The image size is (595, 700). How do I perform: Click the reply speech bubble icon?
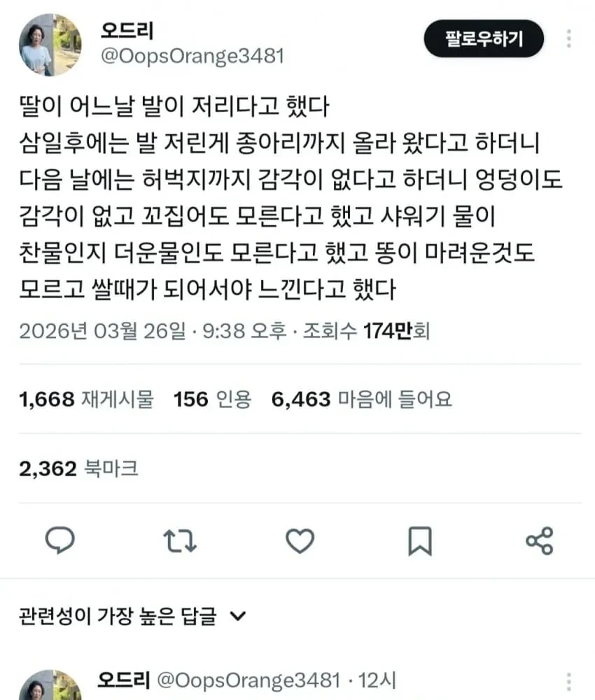click(x=60, y=540)
